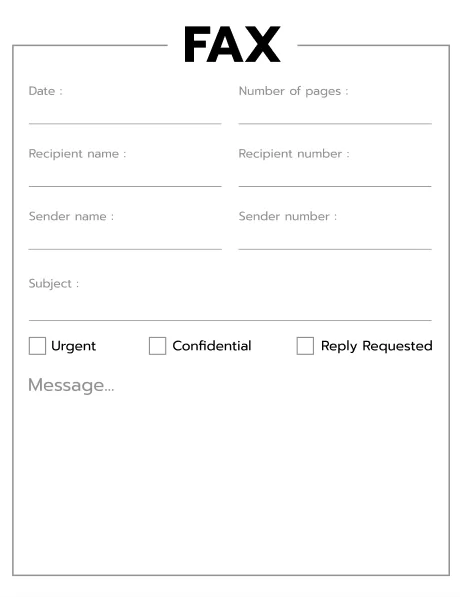Click the Sender name label
Viewport: 460px width, 599px height.
pyautogui.click(x=71, y=216)
